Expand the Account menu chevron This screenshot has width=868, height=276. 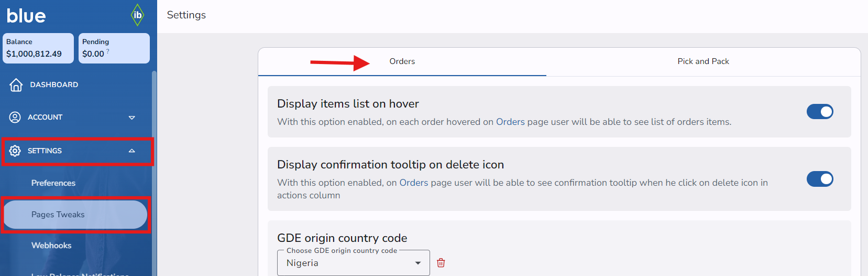(x=131, y=118)
